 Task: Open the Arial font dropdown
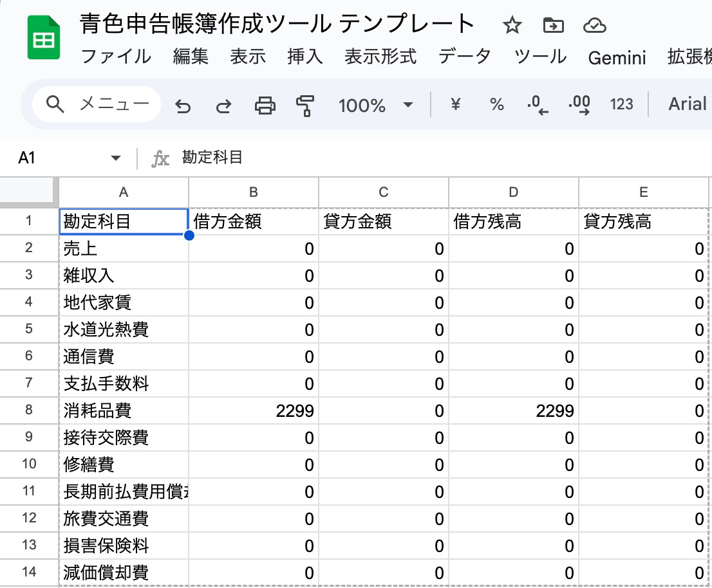pos(688,104)
